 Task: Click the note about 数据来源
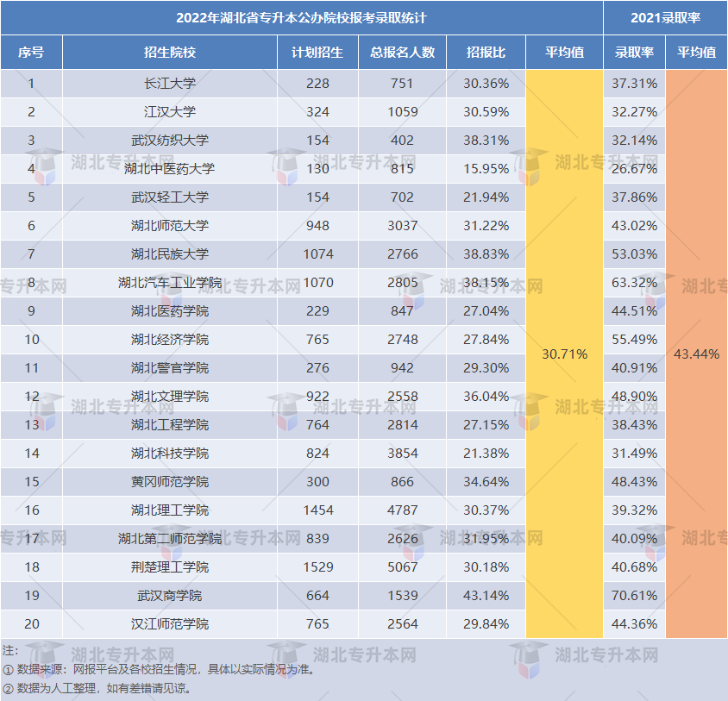[160, 669]
